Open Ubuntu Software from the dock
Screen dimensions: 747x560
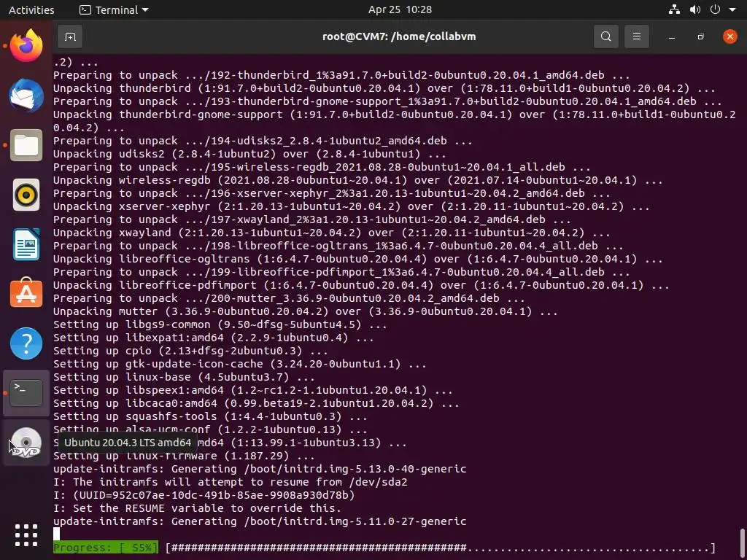tap(26, 293)
